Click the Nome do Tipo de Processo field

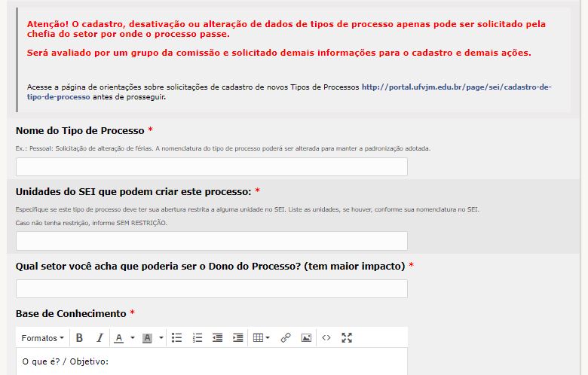click(211, 167)
